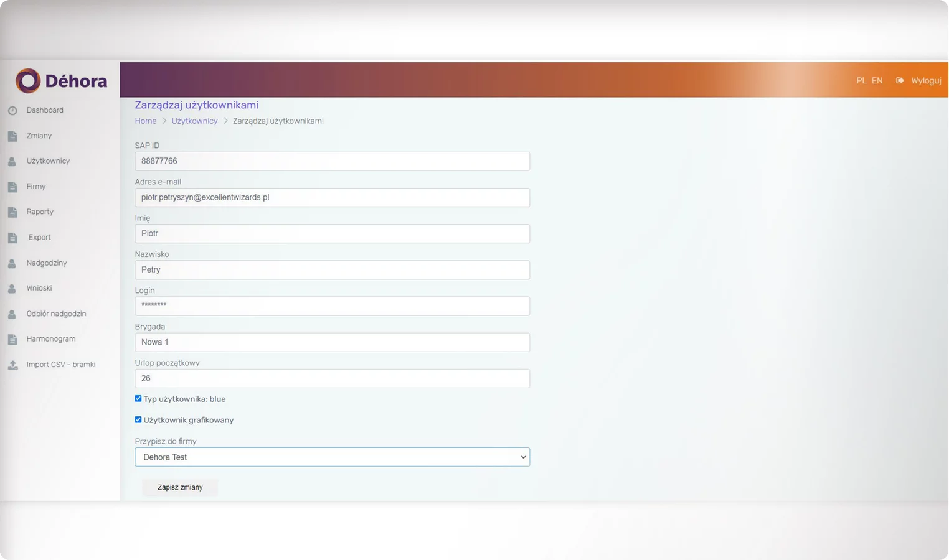
Task: Toggle Typ użytkownika: blue checkbox
Action: click(x=138, y=399)
